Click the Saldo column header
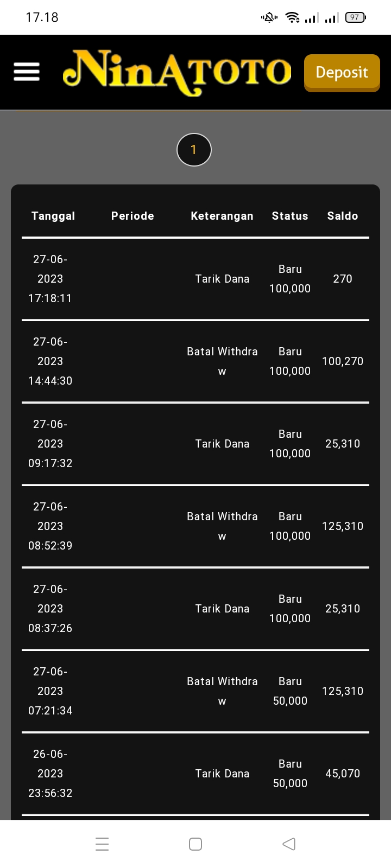 point(343,216)
